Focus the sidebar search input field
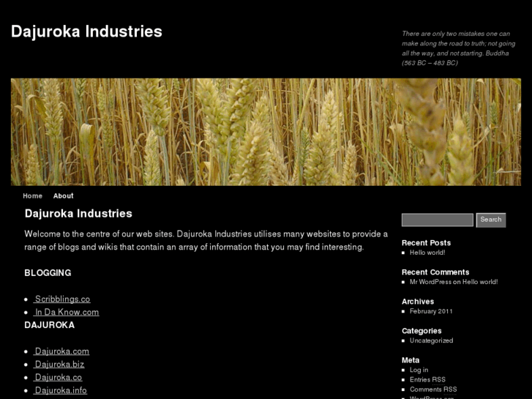 pyautogui.click(x=438, y=220)
